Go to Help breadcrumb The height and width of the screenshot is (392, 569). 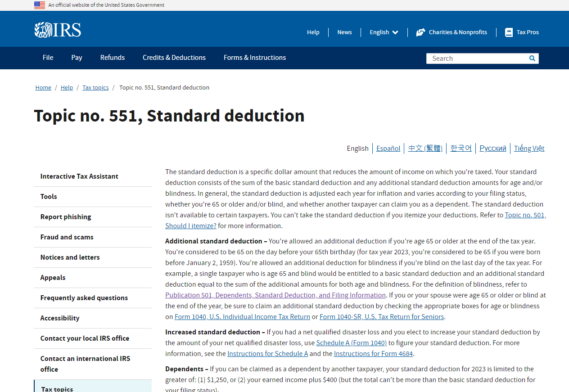pos(67,88)
